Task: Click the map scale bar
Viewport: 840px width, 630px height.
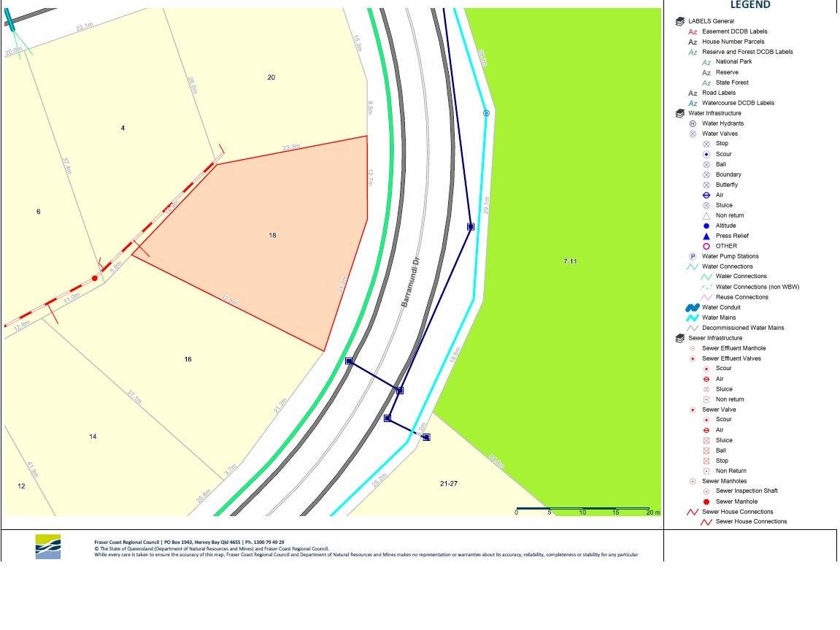Action: [x=583, y=508]
